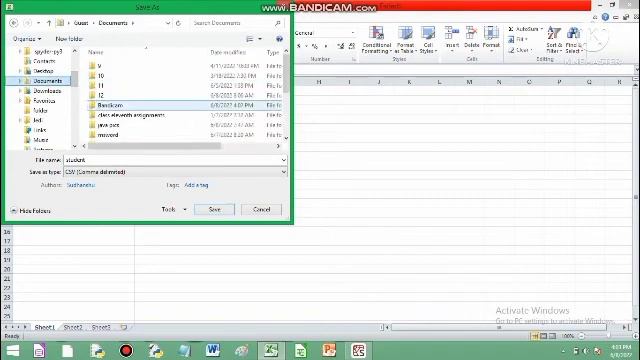Open the General number format dropdown
This screenshot has width=640, height=360.
coord(353,33)
